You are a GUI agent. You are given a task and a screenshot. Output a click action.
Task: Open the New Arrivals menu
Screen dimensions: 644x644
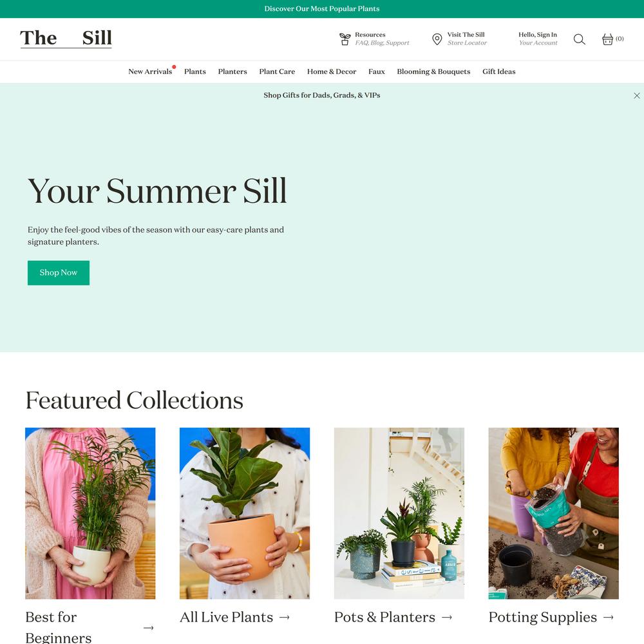click(150, 71)
